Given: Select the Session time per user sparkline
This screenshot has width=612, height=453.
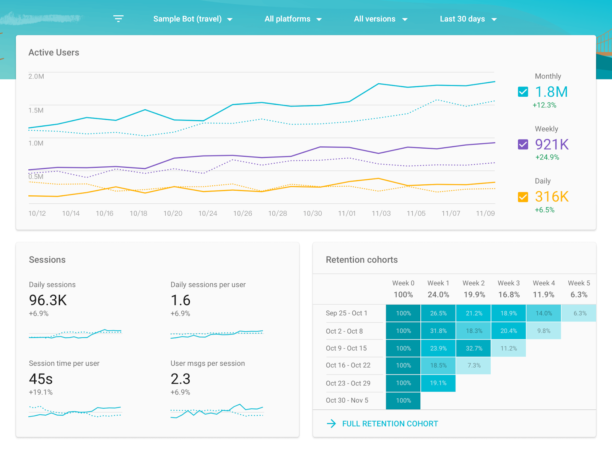Looking at the screenshot, I should click(75, 409).
